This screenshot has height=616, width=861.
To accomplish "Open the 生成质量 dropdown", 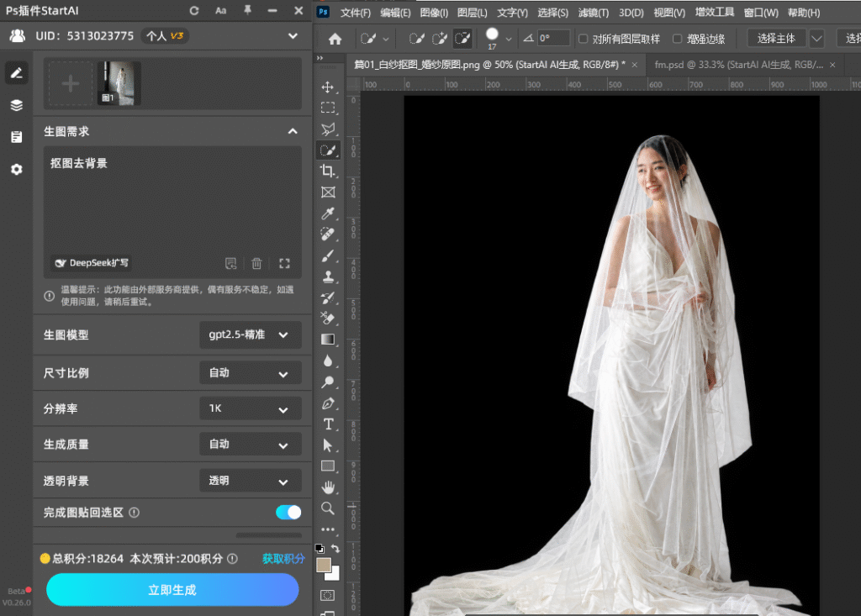I will point(250,445).
